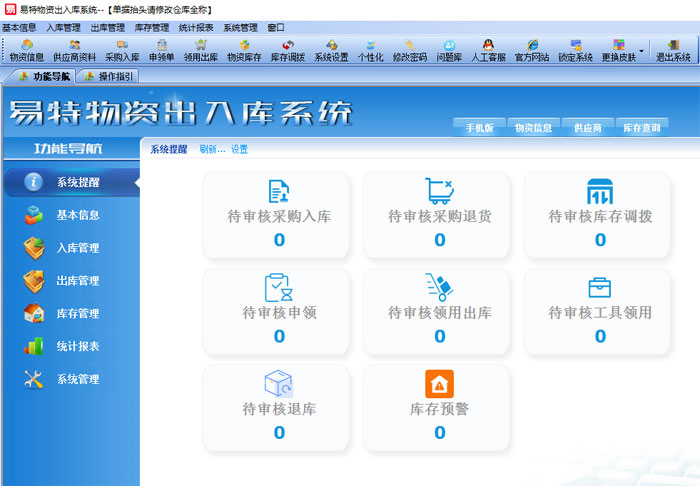Open the 问题库 toolbar icon

(449, 50)
